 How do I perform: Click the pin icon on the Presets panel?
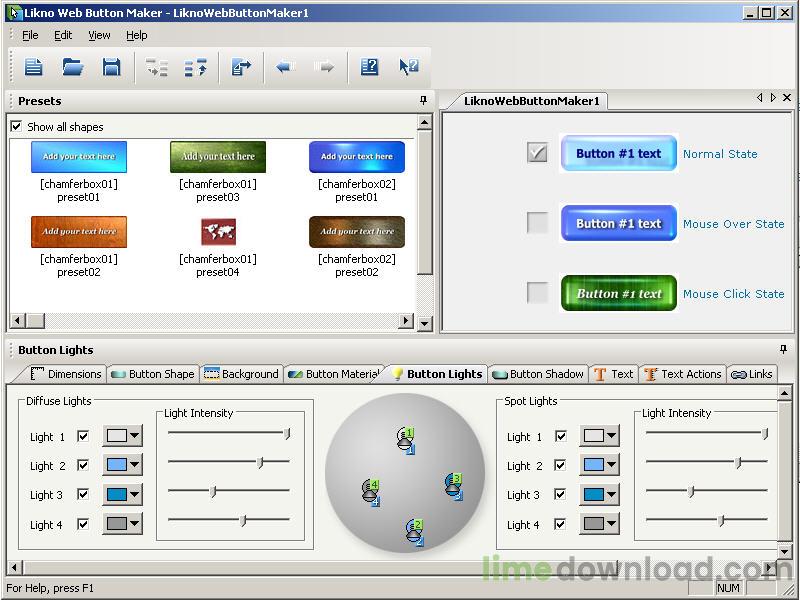point(422,100)
